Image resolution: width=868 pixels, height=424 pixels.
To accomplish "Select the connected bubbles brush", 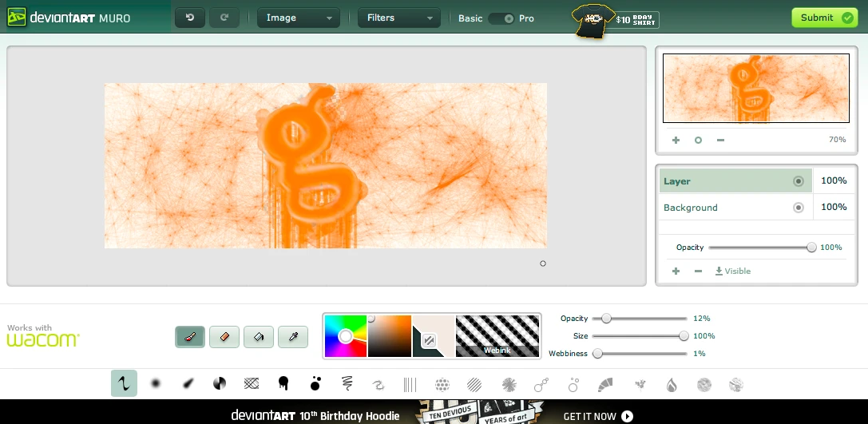I will coord(541,384).
